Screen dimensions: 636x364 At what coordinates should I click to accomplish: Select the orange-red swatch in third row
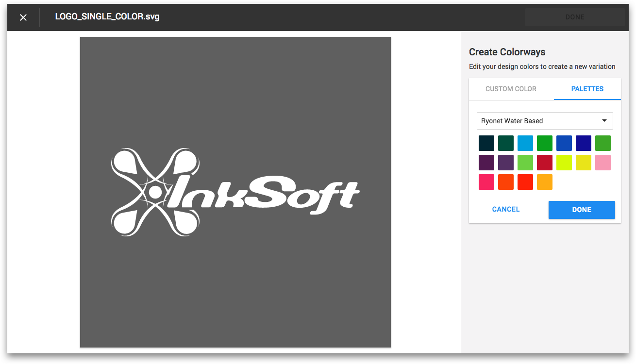[506, 182]
